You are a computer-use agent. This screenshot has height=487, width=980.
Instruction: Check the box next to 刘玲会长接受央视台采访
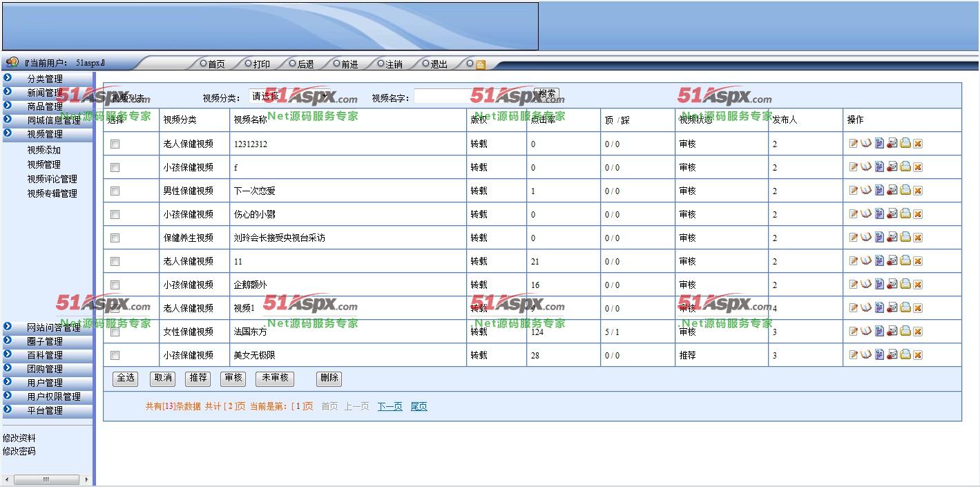tap(115, 238)
